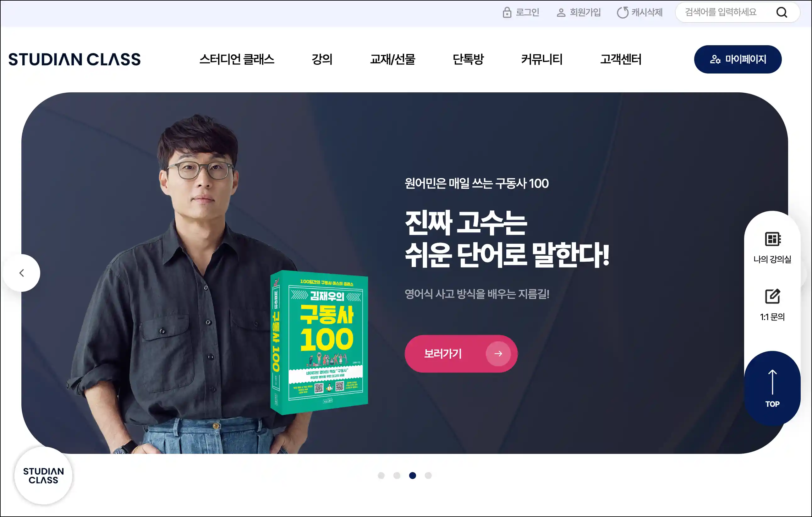Image resolution: width=812 pixels, height=517 pixels.
Task: Select the second carousel dot
Action: (x=397, y=475)
